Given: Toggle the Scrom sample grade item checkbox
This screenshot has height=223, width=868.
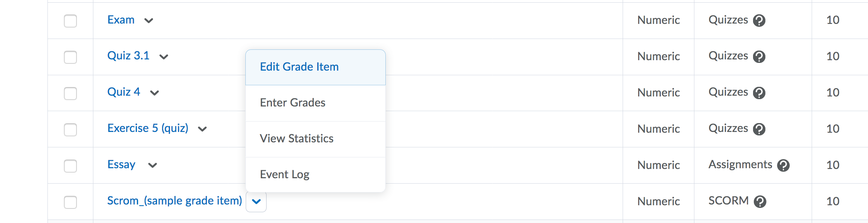Looking at the screenshot, I should coord(70,202).
